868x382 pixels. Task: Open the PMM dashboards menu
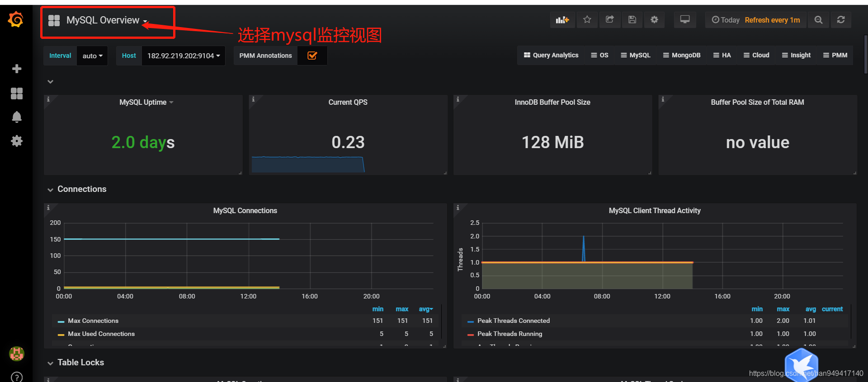coord(835,55)
